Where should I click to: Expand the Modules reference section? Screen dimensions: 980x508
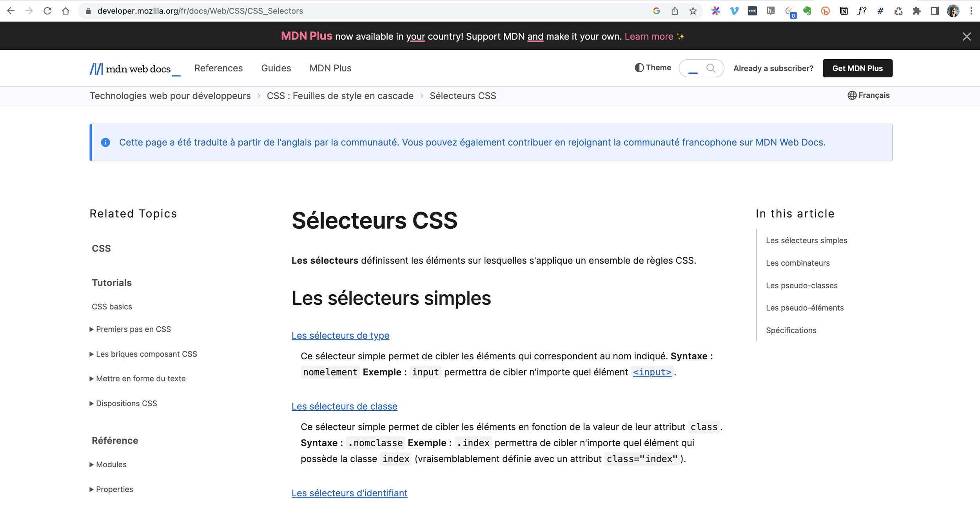pos(111,464)
